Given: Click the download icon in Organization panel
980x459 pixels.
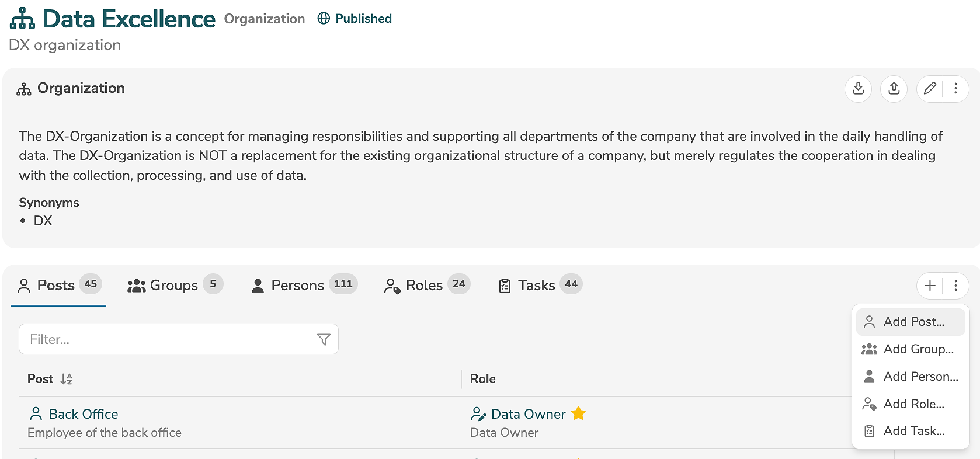Looking at the screenshot, I should coord(858,89).
